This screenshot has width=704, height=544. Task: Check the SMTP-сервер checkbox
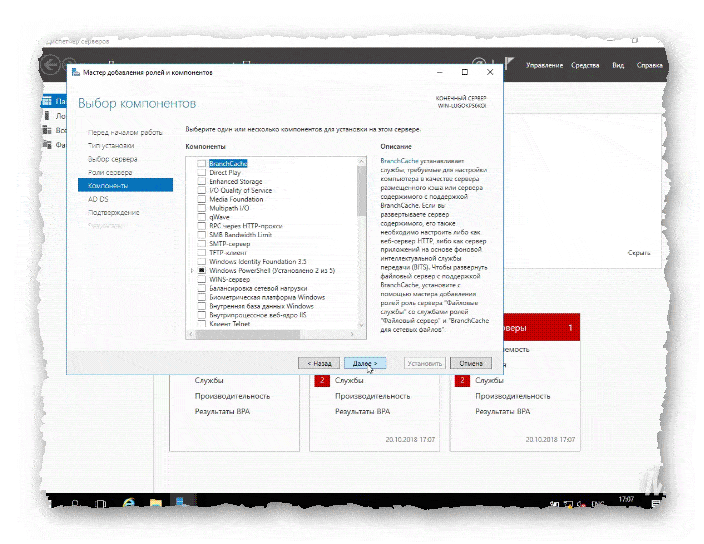[202, 244]
